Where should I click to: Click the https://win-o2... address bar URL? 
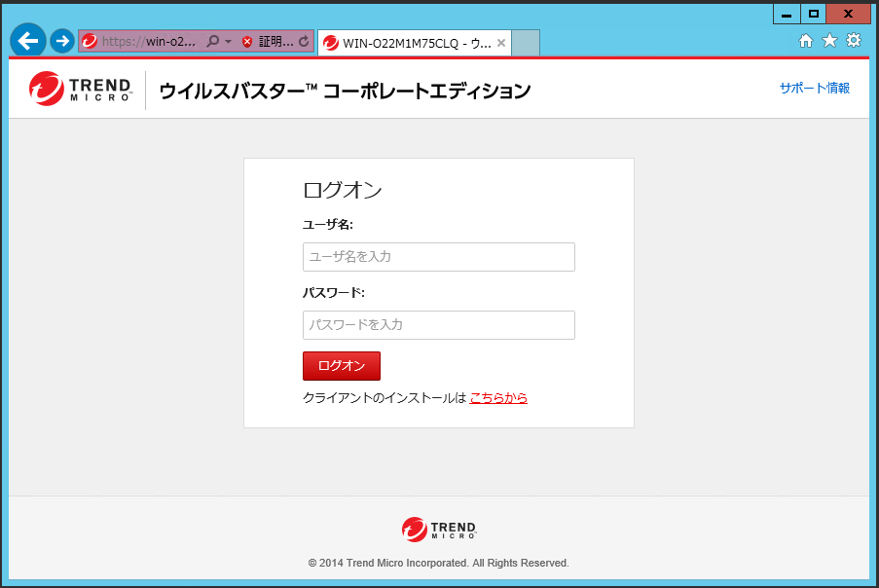tap(149, 42)
